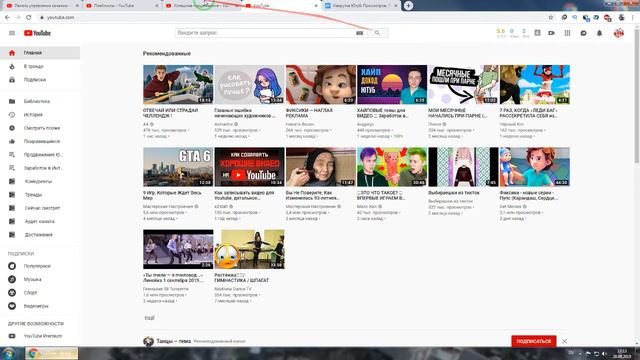
Task: Open the ЭТО ЧТО ТАКОЕ? video thumbnail
Action: [x=392, y=167]
